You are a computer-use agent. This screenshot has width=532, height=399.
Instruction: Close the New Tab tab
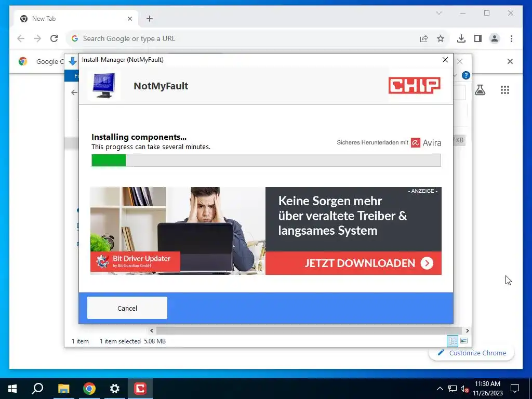(x=129, y=19)
